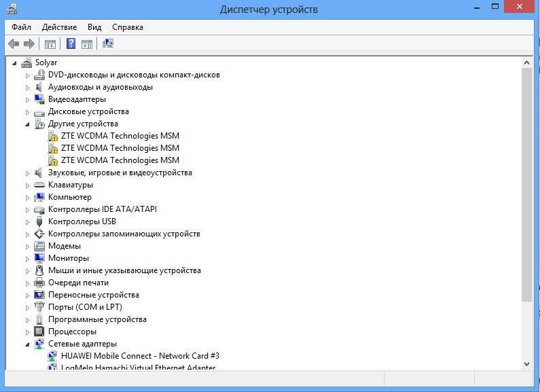Screen dimensions: 540x392
Task: Click the scrollbar up arrow
Action: pos(526,63)
